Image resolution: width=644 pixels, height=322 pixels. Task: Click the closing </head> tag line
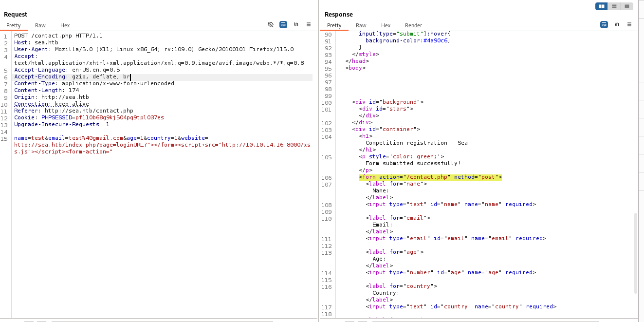coord(357,61)
